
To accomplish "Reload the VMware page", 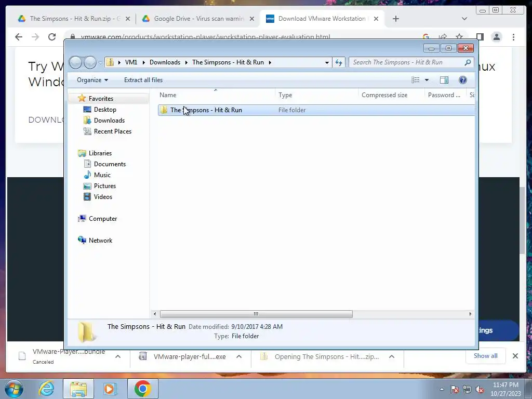I will pos(52,37).
